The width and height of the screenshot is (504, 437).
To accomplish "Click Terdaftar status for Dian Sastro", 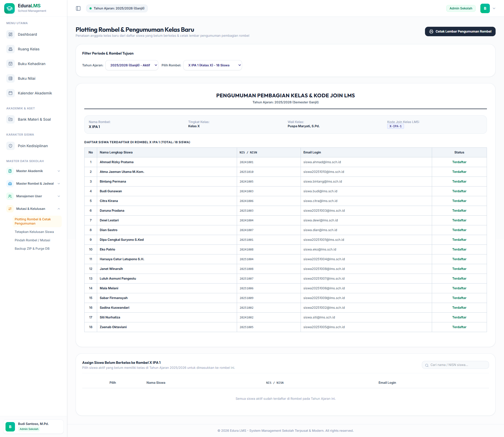I will [x=459, y=230].
